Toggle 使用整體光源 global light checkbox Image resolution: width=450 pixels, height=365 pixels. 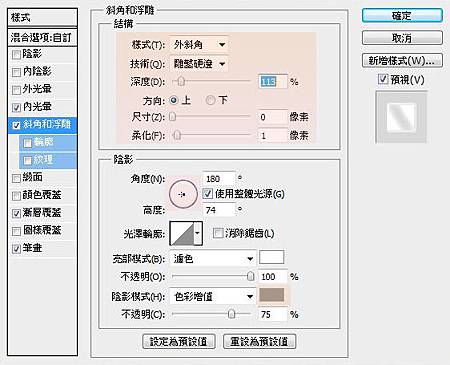(x=208, y=194)
